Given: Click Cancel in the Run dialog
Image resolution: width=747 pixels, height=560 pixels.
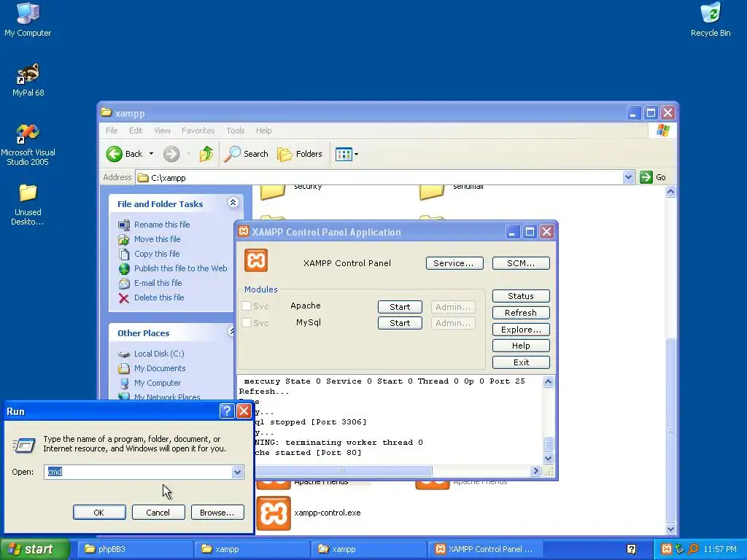Looking at the screenshot, I should point(158,513).
